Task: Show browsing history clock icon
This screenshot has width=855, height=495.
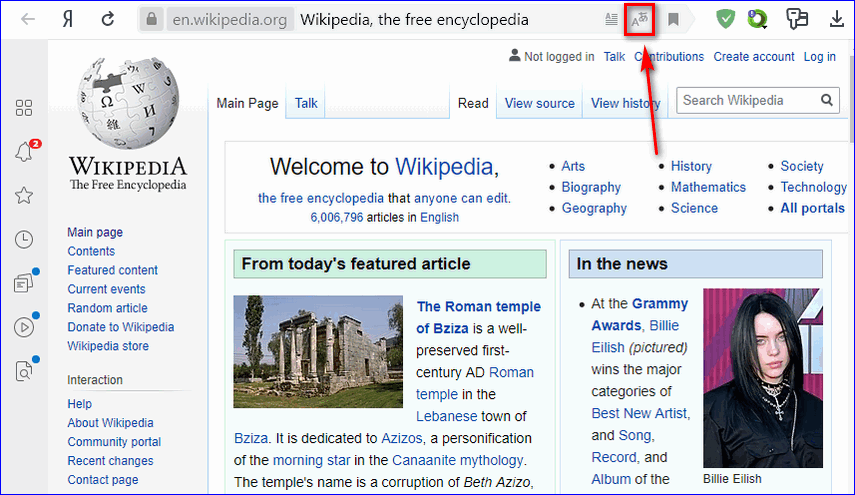Action: tap(24, 239)
